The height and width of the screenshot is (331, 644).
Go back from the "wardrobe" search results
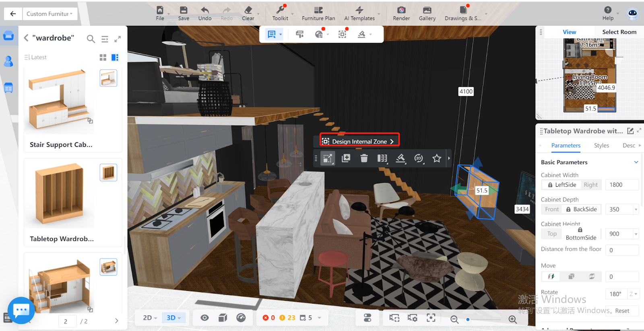point(26,38)
